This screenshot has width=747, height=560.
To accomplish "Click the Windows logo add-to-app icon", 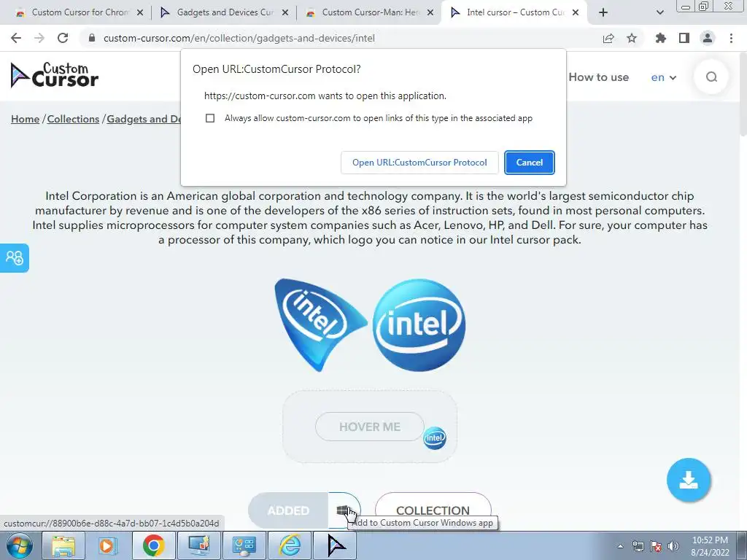I will tap(343, 510).
